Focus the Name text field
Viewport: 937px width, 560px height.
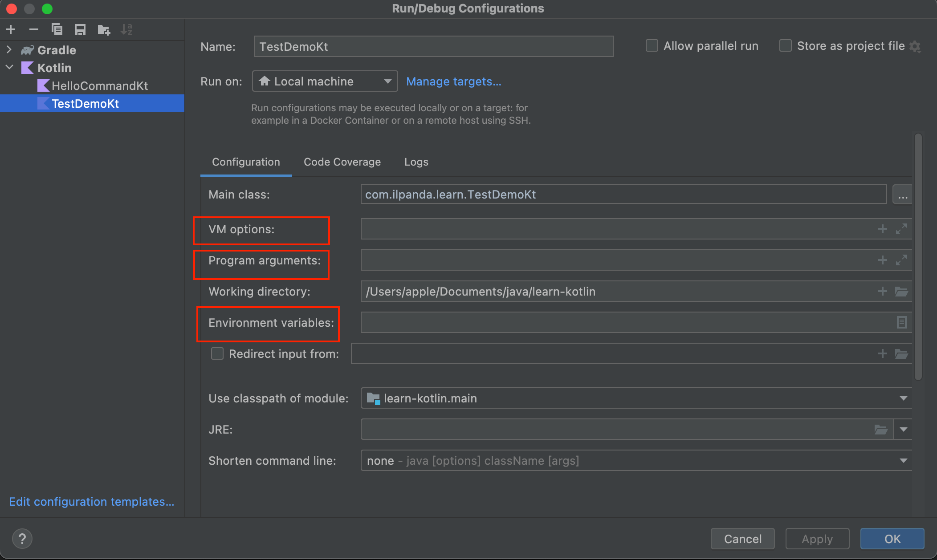click(x=433, y=46)
